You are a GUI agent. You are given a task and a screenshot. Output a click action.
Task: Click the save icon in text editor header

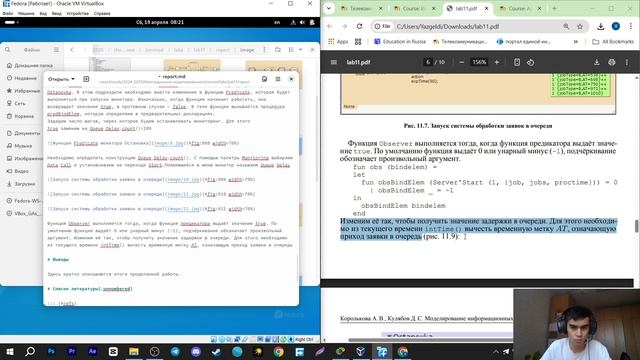[x=264, y=79]
